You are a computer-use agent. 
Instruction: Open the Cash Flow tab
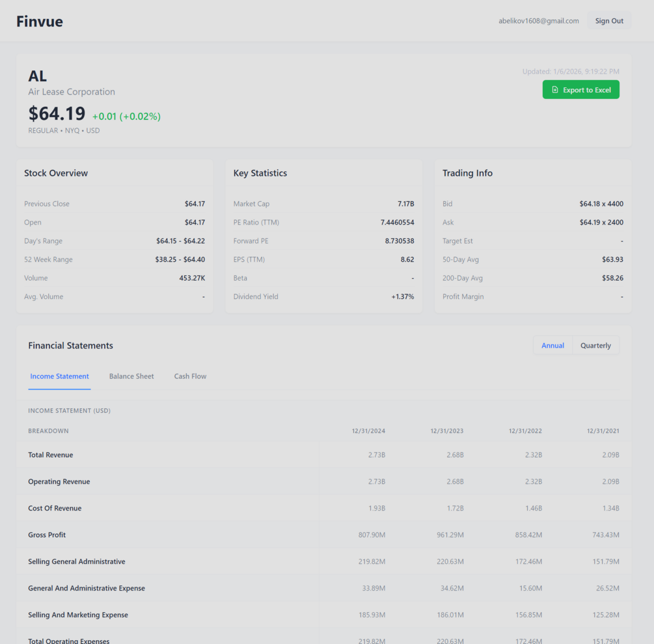pos(190,376)
